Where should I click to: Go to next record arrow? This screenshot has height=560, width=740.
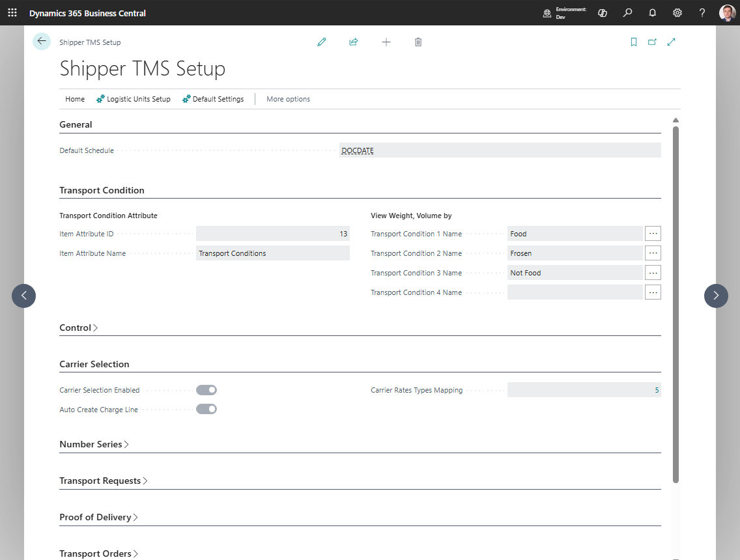(x=716, y=296)
